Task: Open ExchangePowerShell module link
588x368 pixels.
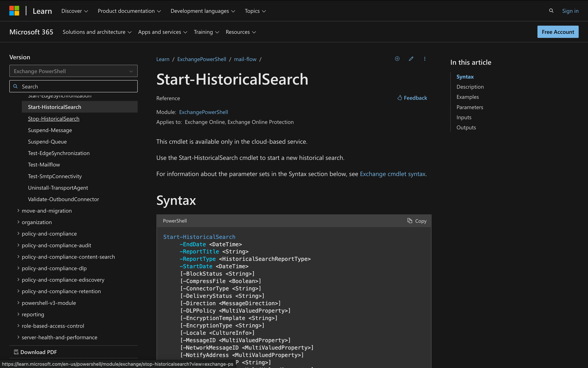Action: pos(203,112)
